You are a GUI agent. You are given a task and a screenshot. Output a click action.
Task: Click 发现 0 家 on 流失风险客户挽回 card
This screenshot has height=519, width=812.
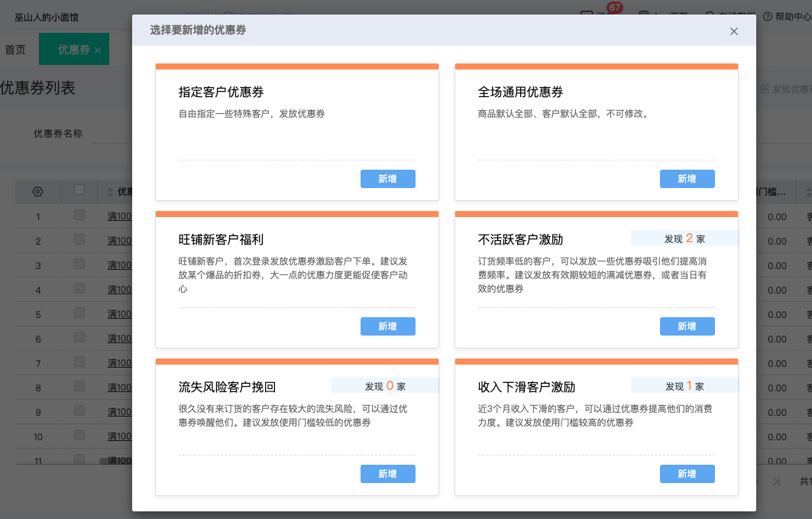point(385,386)
